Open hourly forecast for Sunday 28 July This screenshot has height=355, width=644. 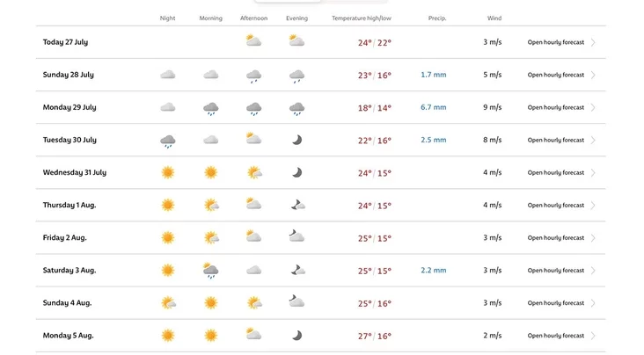coord(555,75)
